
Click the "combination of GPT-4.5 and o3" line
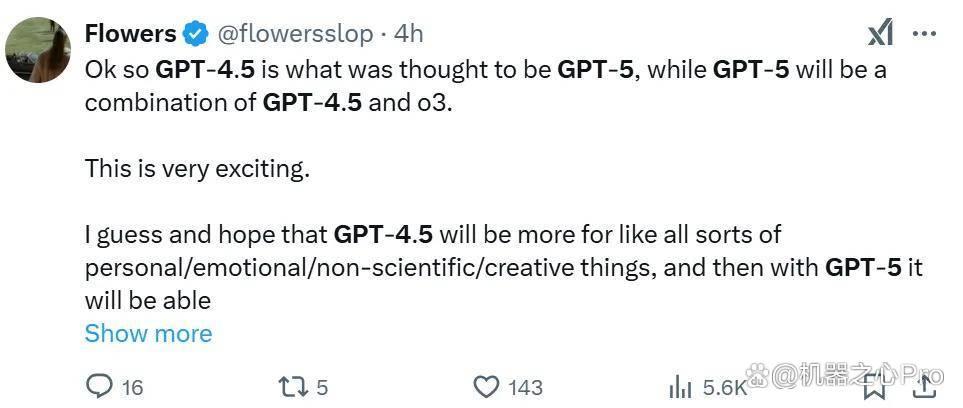click(268, 103)
